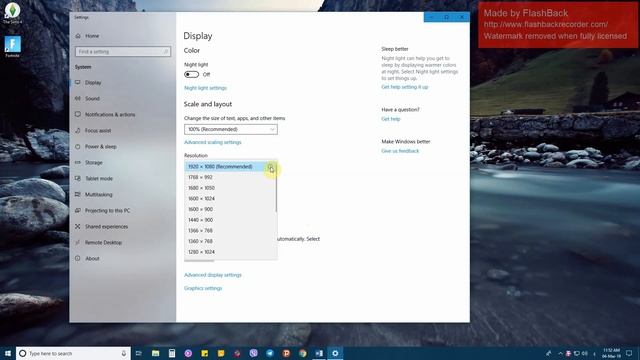Open the Action Center notifications icon
Viewport: 640px width, 360px height.
[x=629, y=353]
